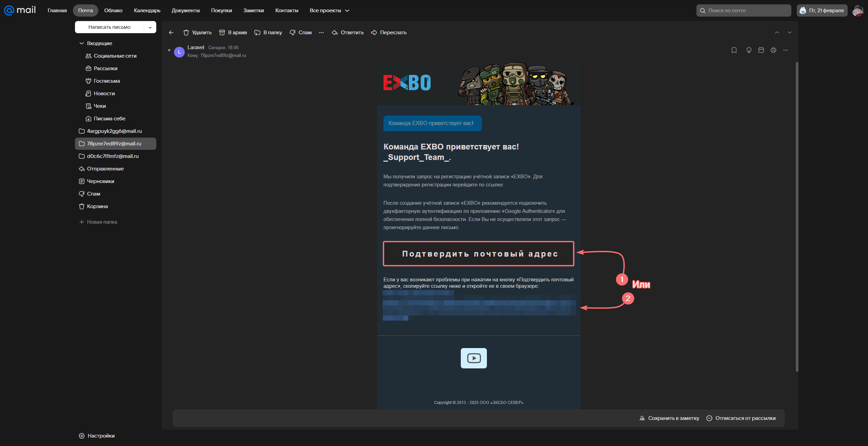Click recipient address Кому: 78pzre7ed89z@mail.ru
Screen dimensions: 868x446
pos(217,56)
